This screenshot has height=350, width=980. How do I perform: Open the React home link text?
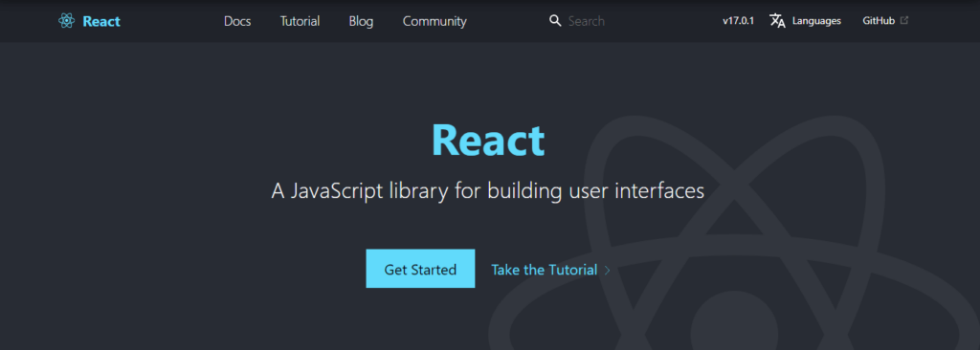click(101, 21)
